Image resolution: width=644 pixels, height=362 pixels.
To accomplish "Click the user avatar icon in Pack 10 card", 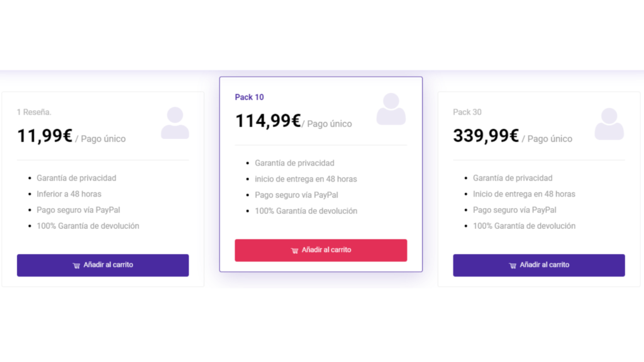I will point(391,109).
